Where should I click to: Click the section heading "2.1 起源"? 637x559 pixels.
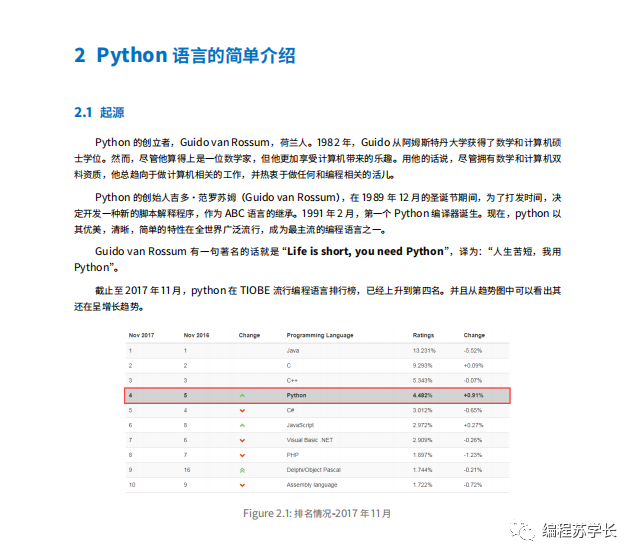pyautogui.click(x=99, y=112)
